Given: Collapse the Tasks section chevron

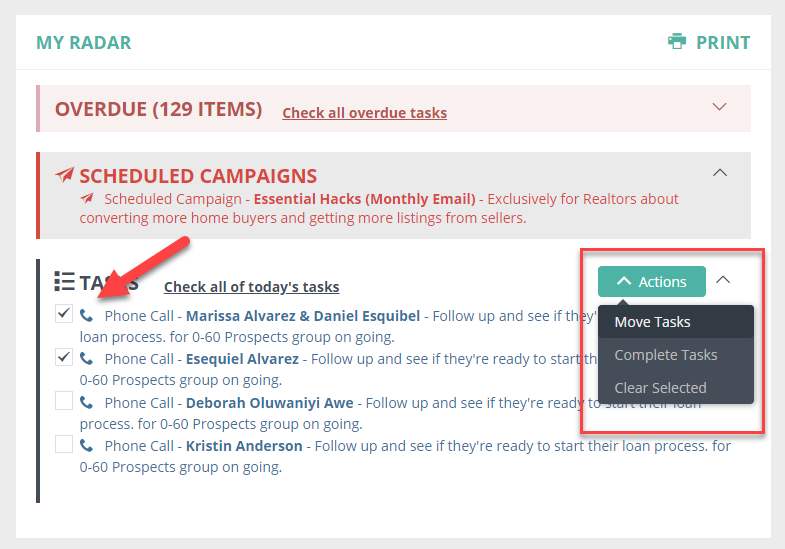Looking at the screenshot, I should (724, 281).
